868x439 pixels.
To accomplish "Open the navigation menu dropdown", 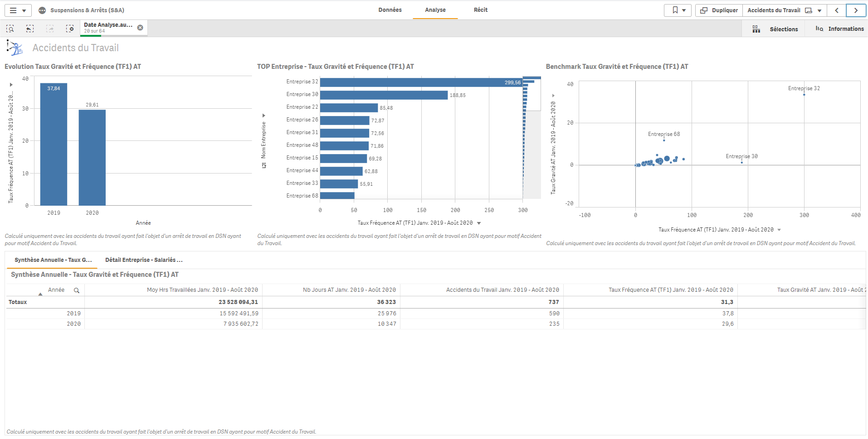I will coord(18,10).
